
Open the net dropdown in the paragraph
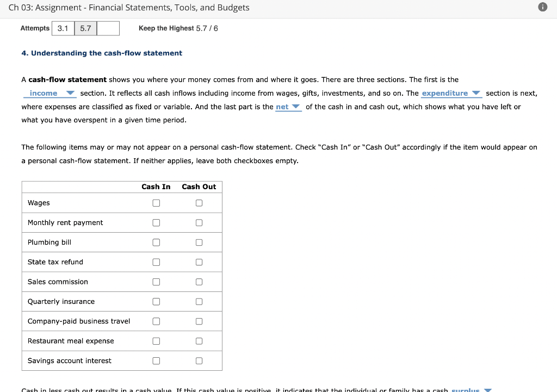point(288,107)
